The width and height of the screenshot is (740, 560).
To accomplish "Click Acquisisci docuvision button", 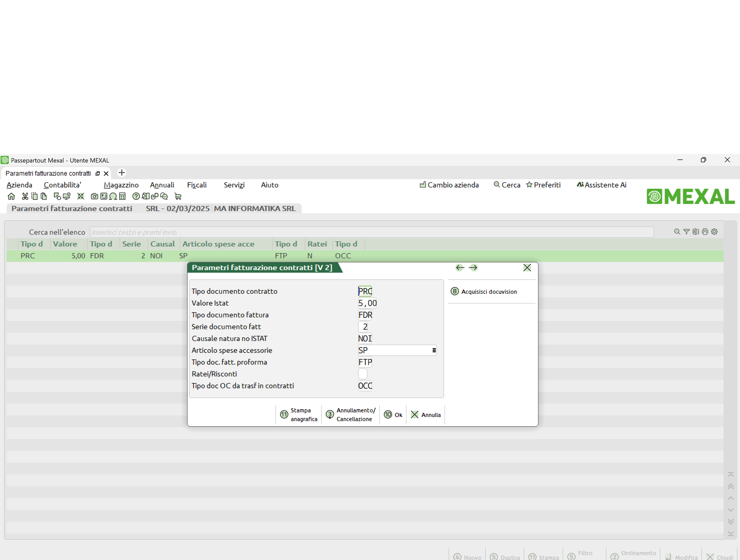I will (x=484, y=291).
